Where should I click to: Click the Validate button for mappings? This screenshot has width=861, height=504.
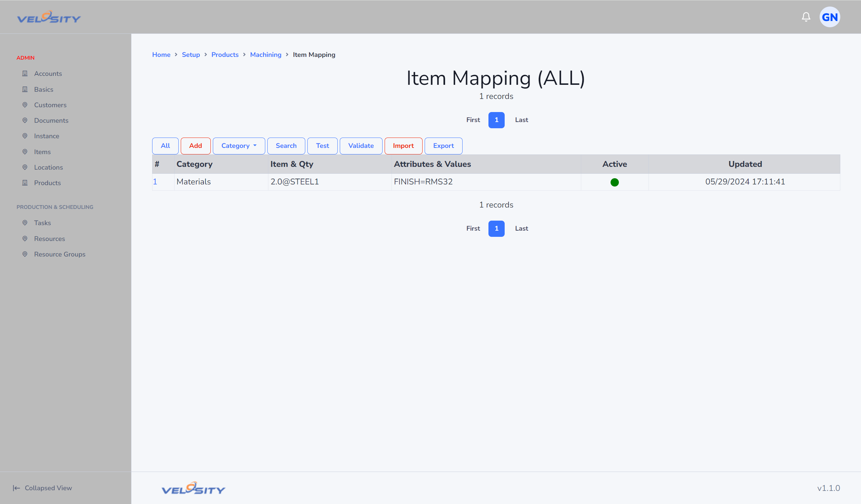(x=360, y=146)
